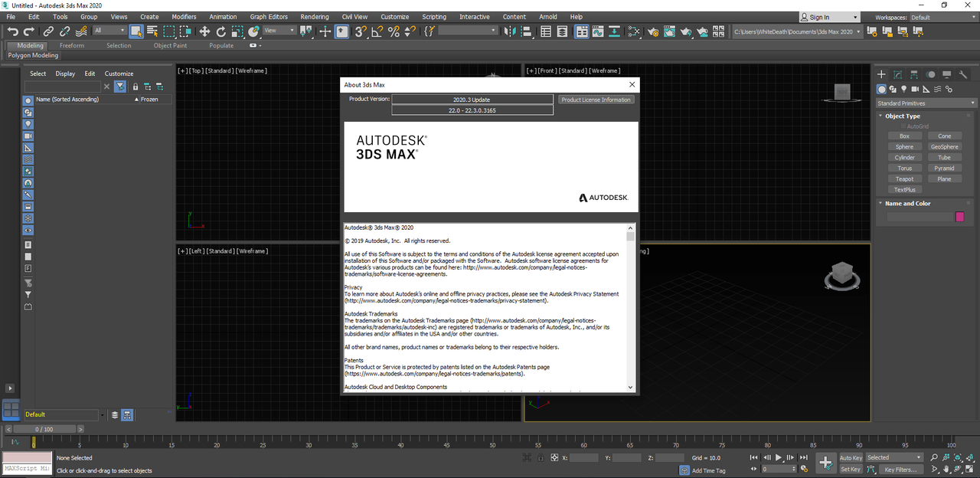Activate the Select and Scale tool
The width and height of the screenshot is (980, 478).
237,31
